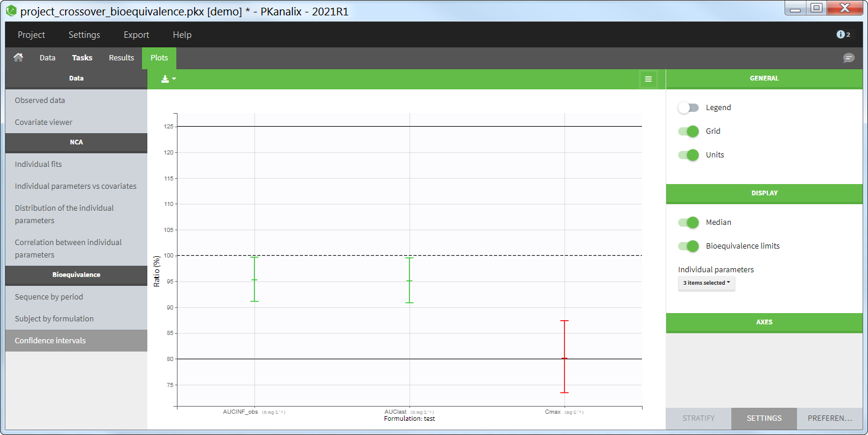Open the info notifications icon
The width and height of the screenshot is (868, 435).
843,35
